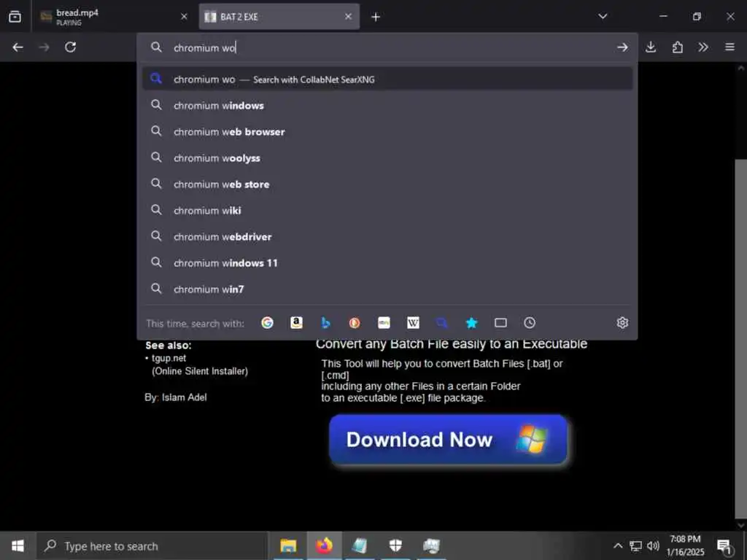
Task: Choose the 'chromium web store' suggestion
Action: click(x=387, y=184)
